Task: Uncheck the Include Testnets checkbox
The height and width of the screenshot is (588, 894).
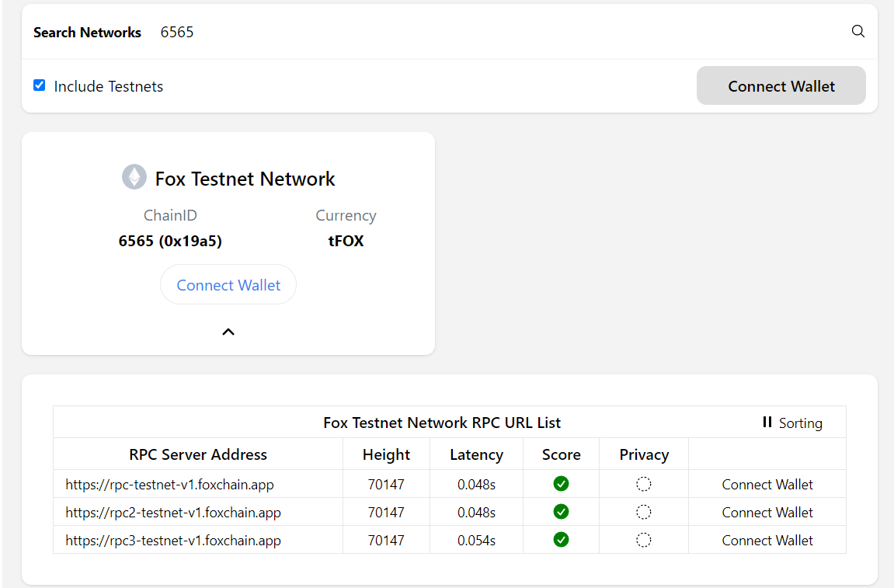Action: tap(40, 85)
